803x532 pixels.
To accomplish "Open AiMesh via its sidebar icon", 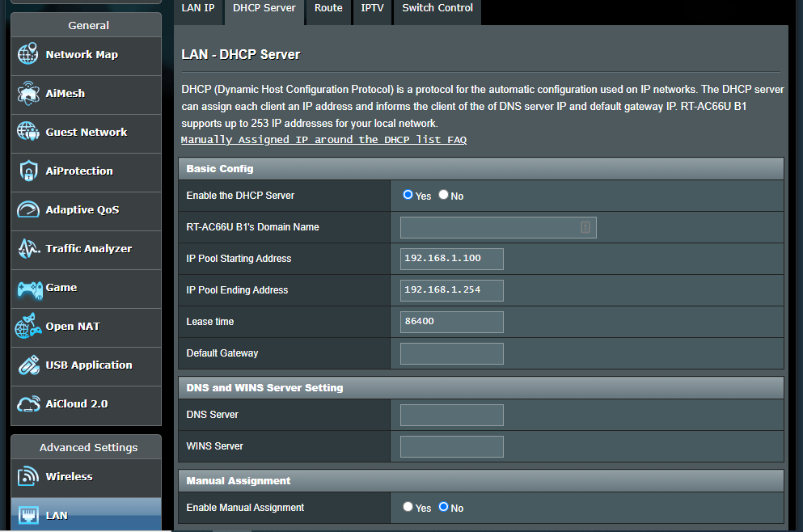I will pyautogui.click(x=28, y=94).
